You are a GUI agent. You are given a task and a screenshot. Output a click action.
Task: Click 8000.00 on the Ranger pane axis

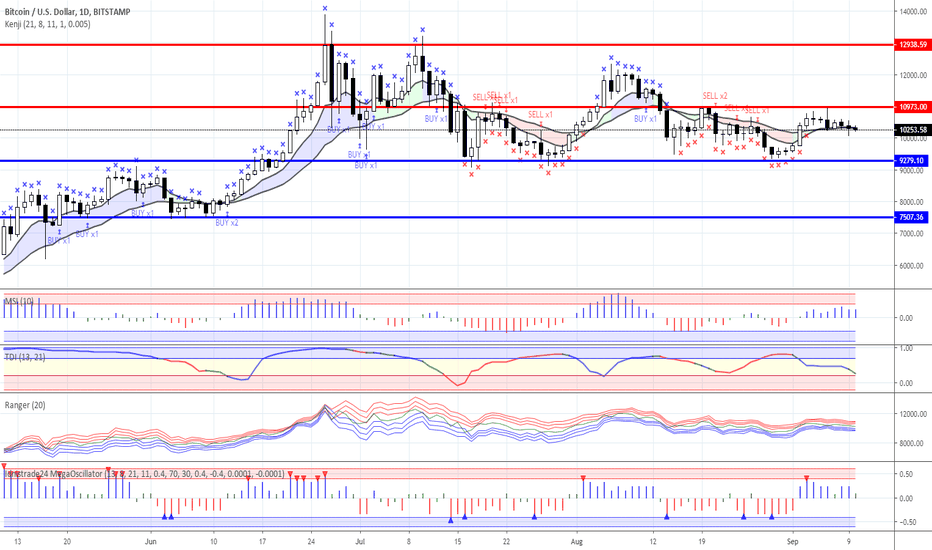click(912, 443)
